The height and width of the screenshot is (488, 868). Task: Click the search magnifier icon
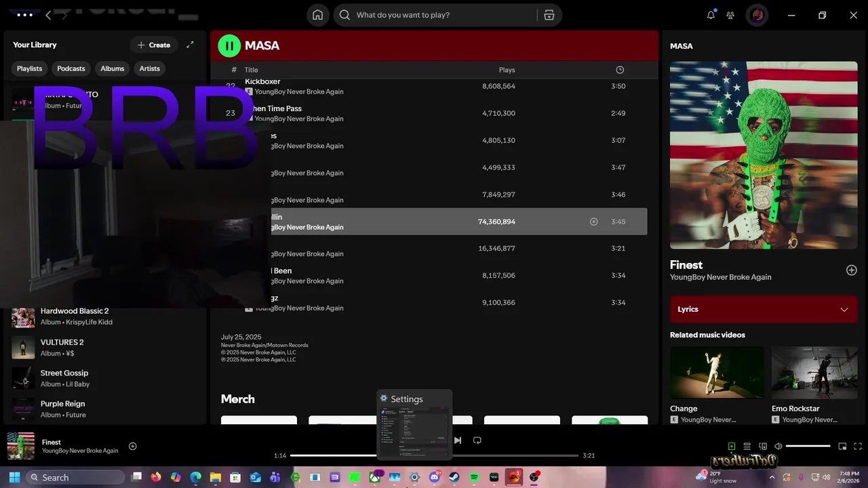coord(344,15)
